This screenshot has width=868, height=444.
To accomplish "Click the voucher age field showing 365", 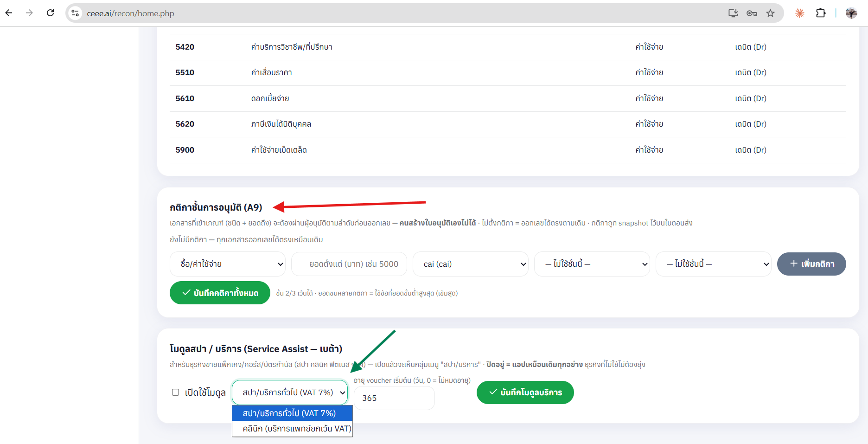I will pos(394,398).
